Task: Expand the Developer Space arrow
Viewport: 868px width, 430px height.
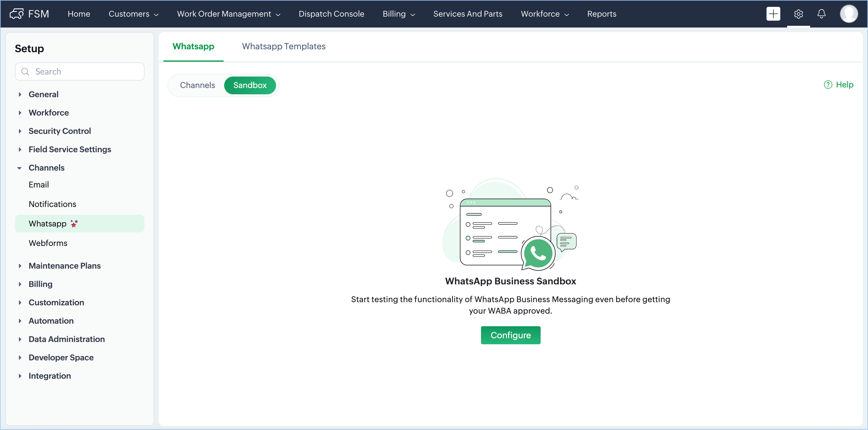Action: [x=20, y=357]
